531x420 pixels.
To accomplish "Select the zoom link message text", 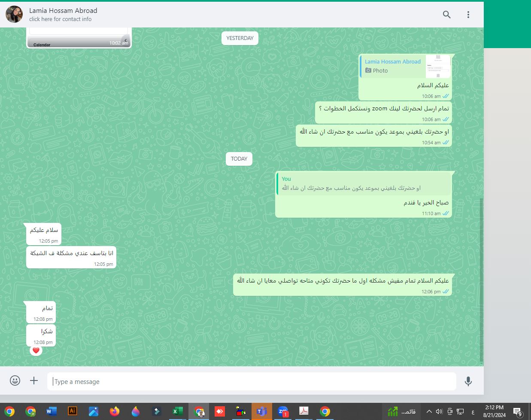I will click(384, 108).
